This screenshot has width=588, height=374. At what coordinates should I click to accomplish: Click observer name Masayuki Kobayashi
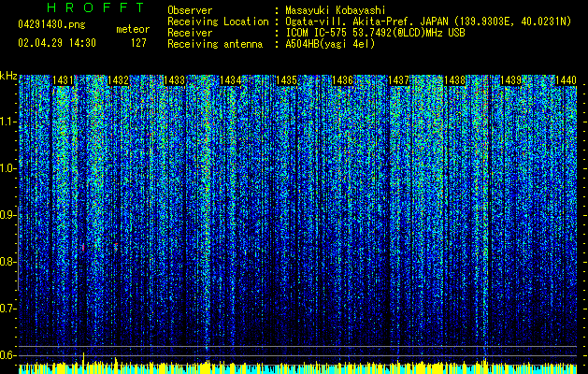[x=336, y=10]
